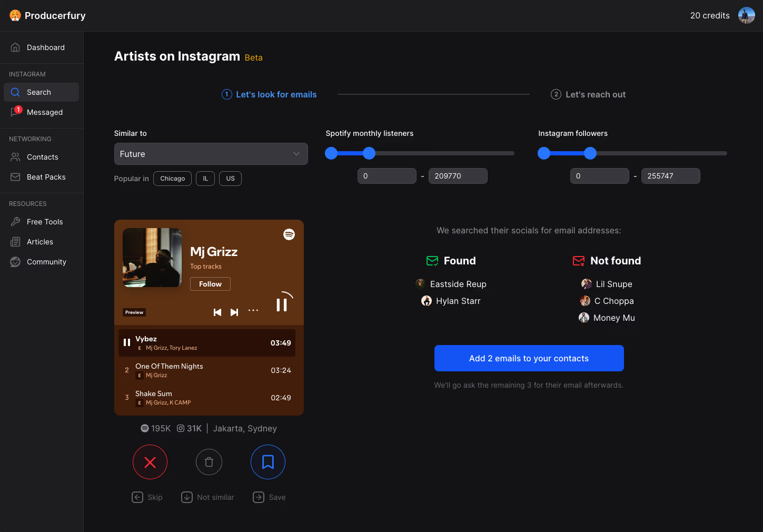The width and height of the screenshot is (763, 532).
Task: Select Lil Snupe in Not found list
Action: 607,284
